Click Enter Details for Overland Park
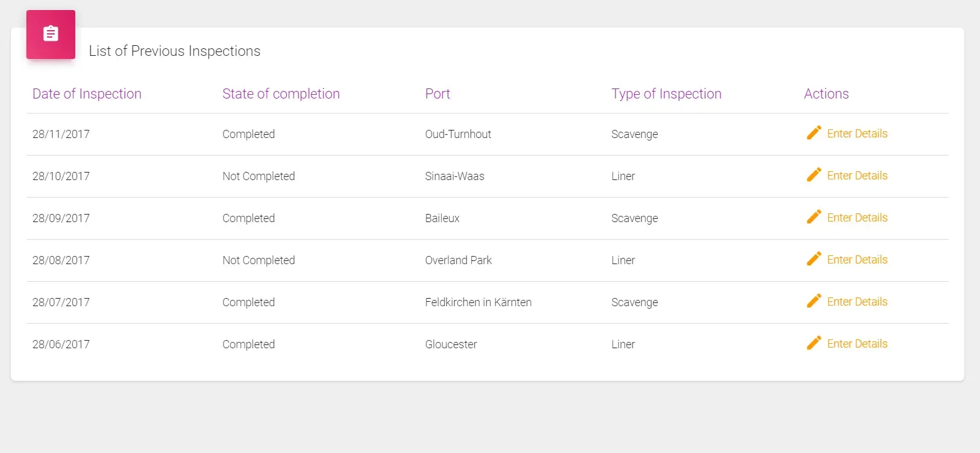 click(857, 260)
